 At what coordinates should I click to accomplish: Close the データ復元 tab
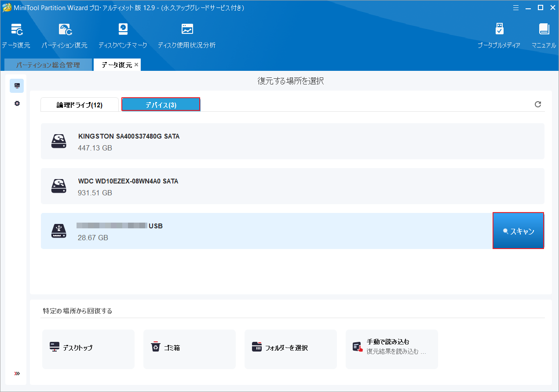click(136, 65)
